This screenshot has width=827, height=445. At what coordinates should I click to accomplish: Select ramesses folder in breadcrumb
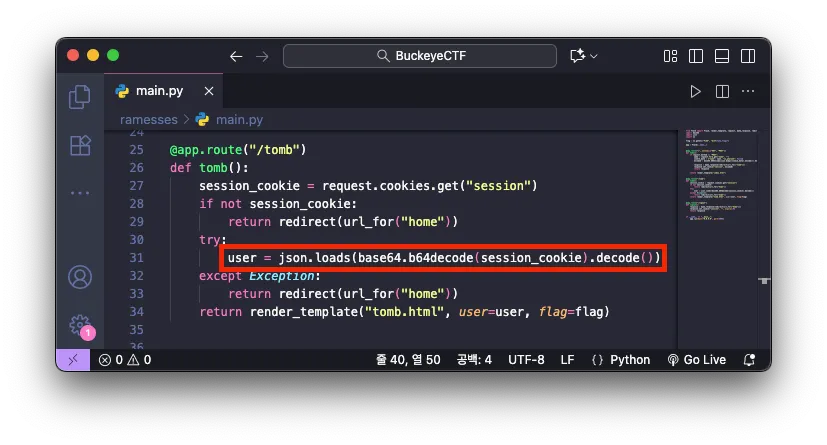point(149,120)
